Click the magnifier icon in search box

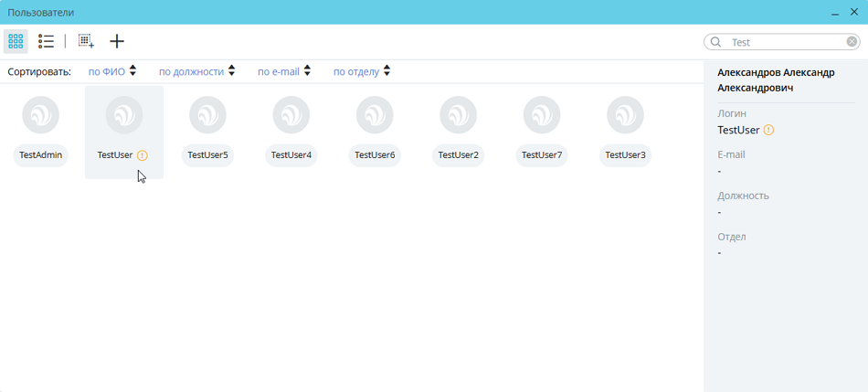(x=716, y=42)
